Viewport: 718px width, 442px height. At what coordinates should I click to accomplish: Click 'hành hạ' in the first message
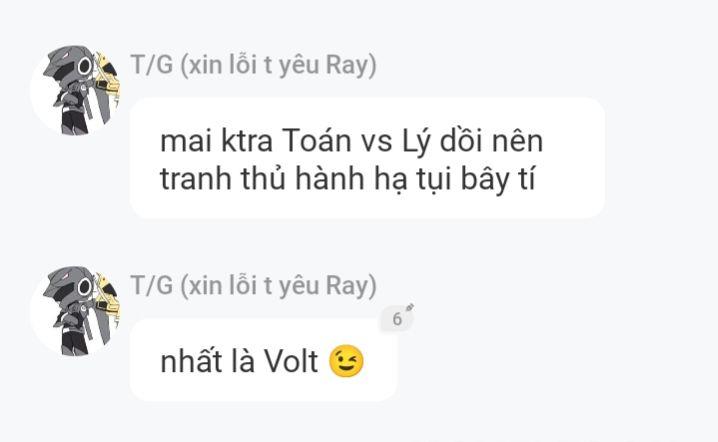point(351,179)
